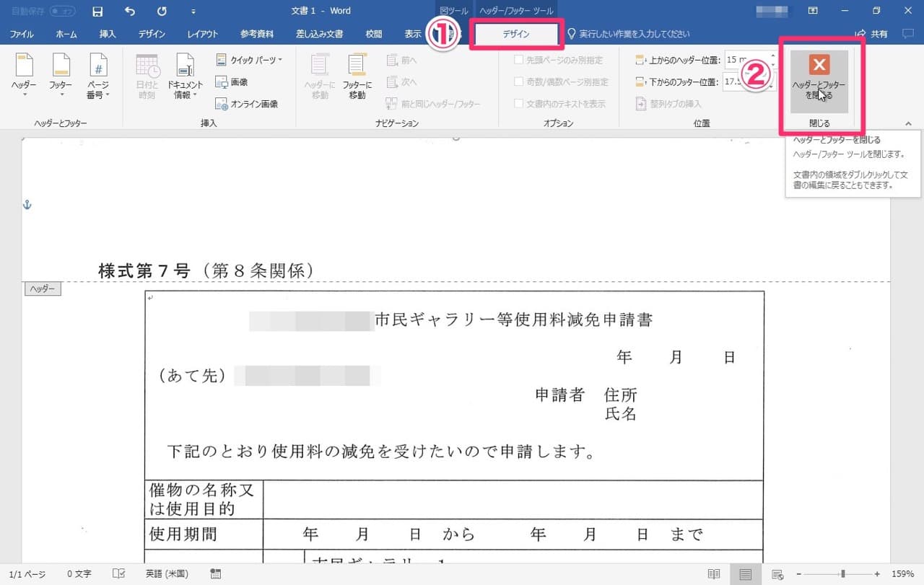Click the proofing check icon in status bar

[x=119, y=574]
